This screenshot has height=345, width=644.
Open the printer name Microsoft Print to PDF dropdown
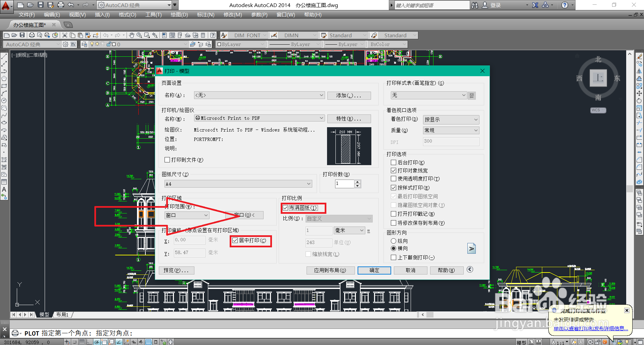click(321, 118)
